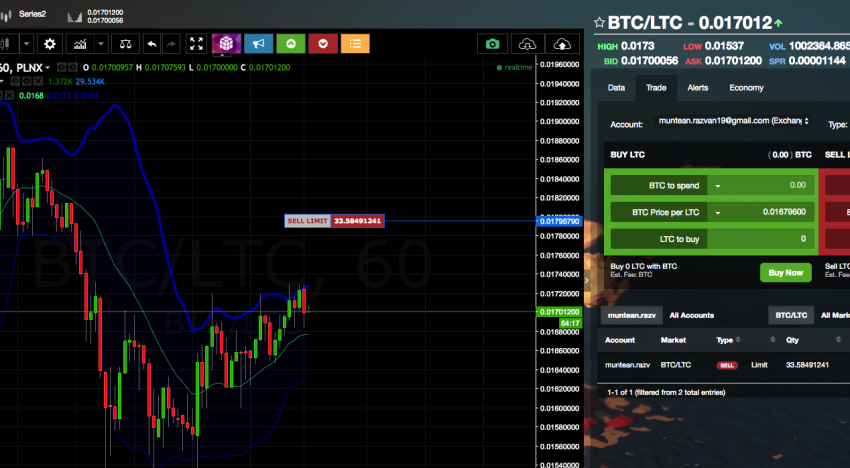Click the (0.00) BTC balance in BUY LTC header
The image size is (850, 468).
coord(790,155)
